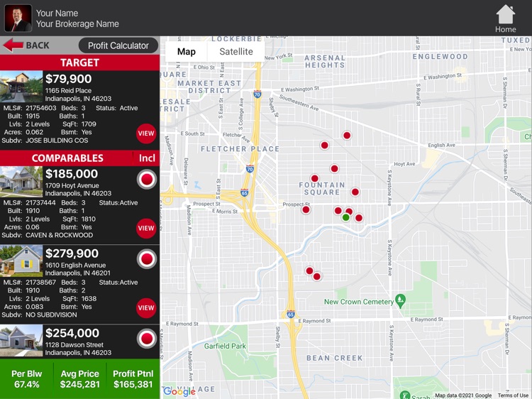Click the TARGET section header
This screenshot has width=532, height=399.
79,62
